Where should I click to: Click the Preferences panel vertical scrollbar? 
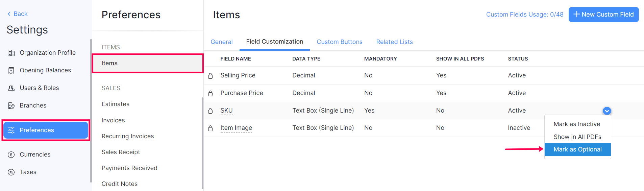202,142
